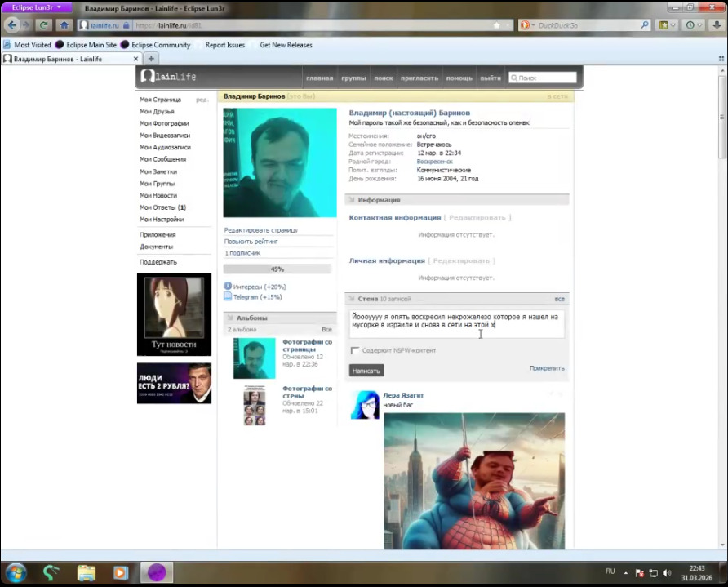Click the Lainlife logo in site header
The height and width of the screenshot is (587, 728).
tap(168, 77)
